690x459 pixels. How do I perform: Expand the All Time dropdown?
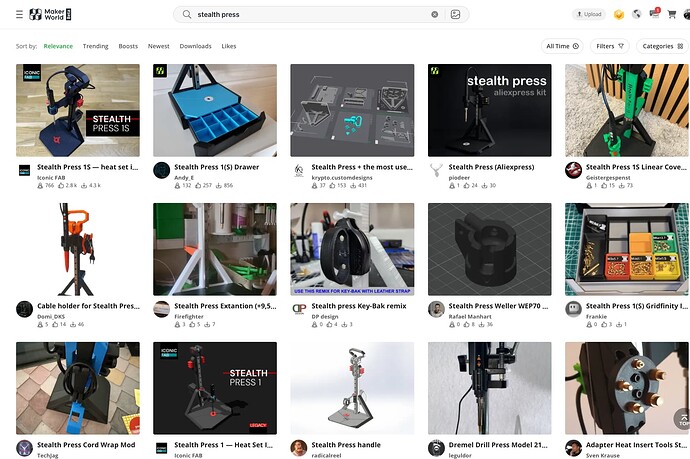click(562, 46)
